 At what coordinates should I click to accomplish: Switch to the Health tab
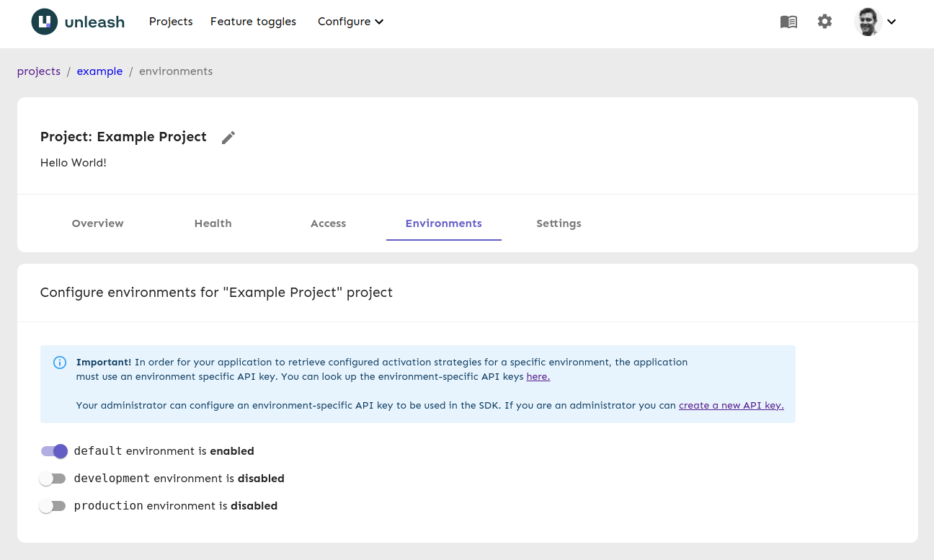tap(213, 223)
